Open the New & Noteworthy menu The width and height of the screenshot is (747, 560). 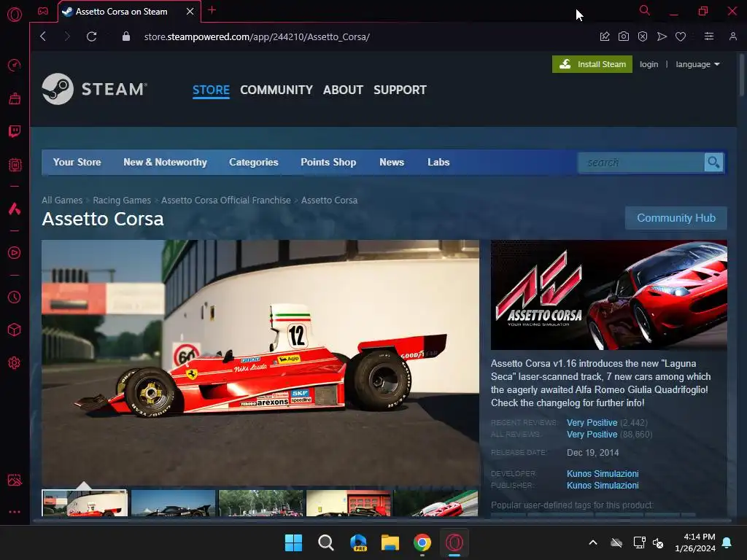pos(165,163)
